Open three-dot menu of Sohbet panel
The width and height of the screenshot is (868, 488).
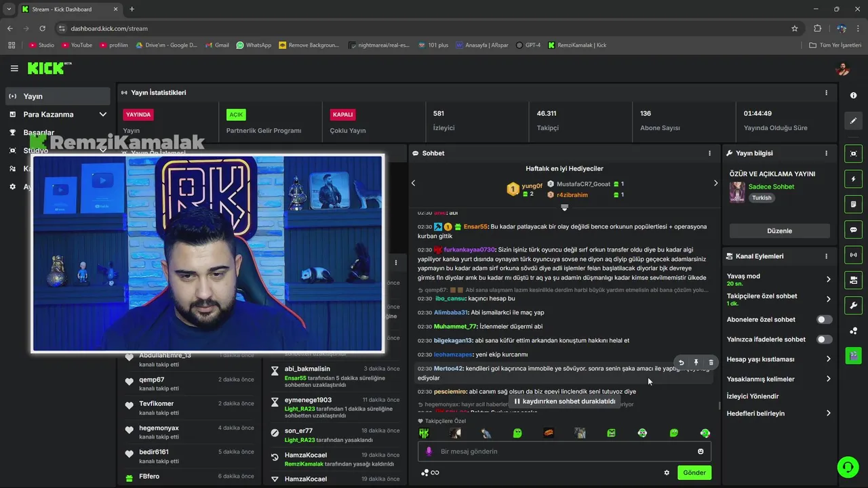click(x=710, y=153)
